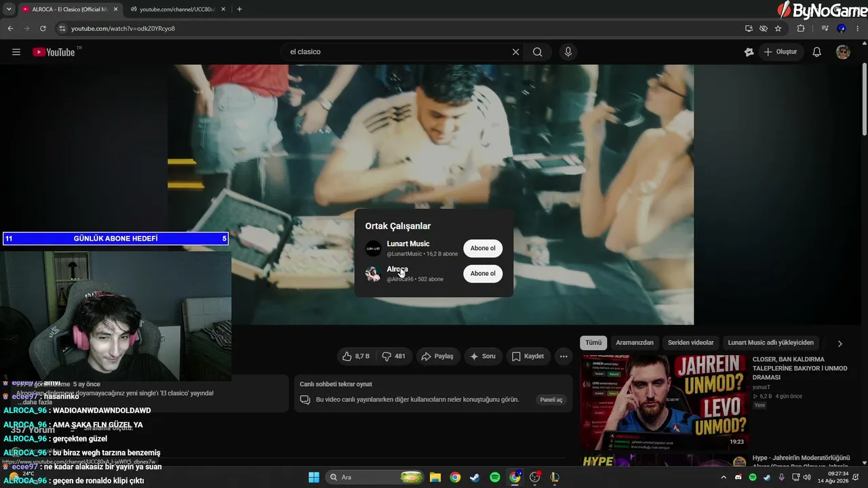Screen dimensions: 868x488
Task: Open more actions three-dot menu under video
Action: click(x=564, y=357)
